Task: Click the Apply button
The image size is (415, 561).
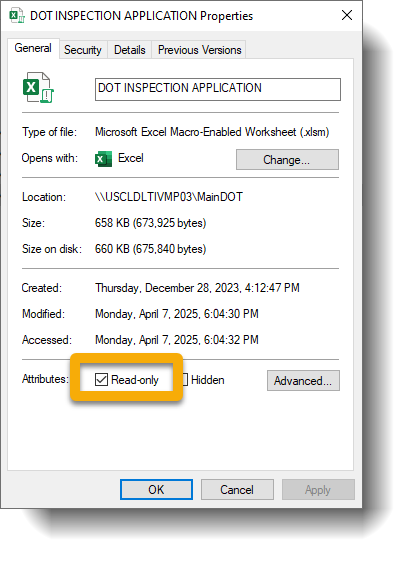Action: tap(318, 489)
